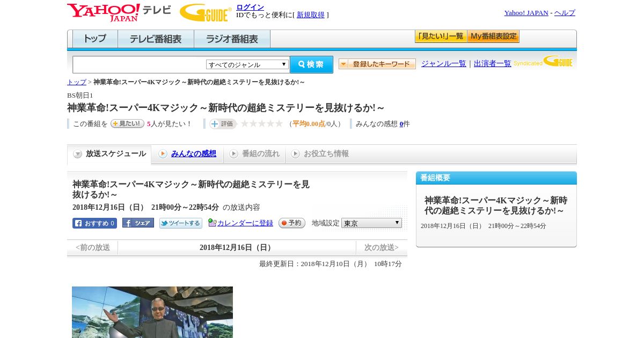Click the 最終更新日 timestamp text

tap(331, 264)
